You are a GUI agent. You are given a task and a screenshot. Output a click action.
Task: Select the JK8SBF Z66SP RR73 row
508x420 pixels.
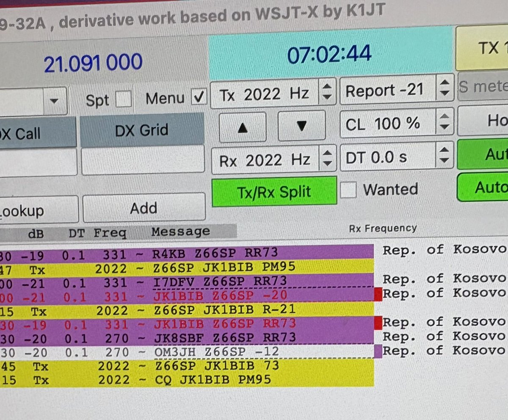(x=187, y=338)
